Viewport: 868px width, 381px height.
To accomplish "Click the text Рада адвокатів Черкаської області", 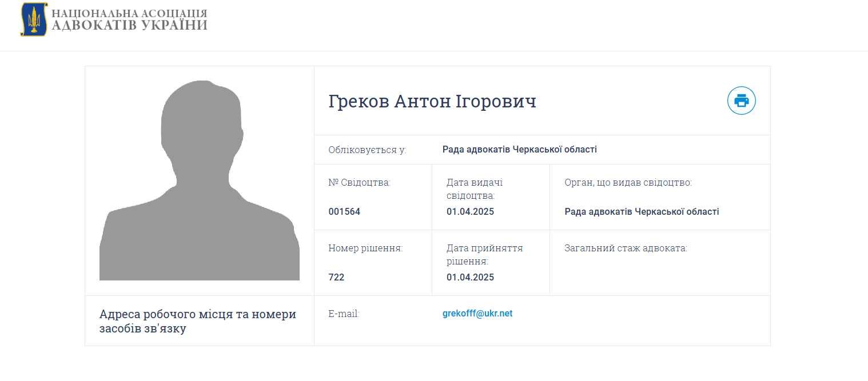I will coord(519,149).
